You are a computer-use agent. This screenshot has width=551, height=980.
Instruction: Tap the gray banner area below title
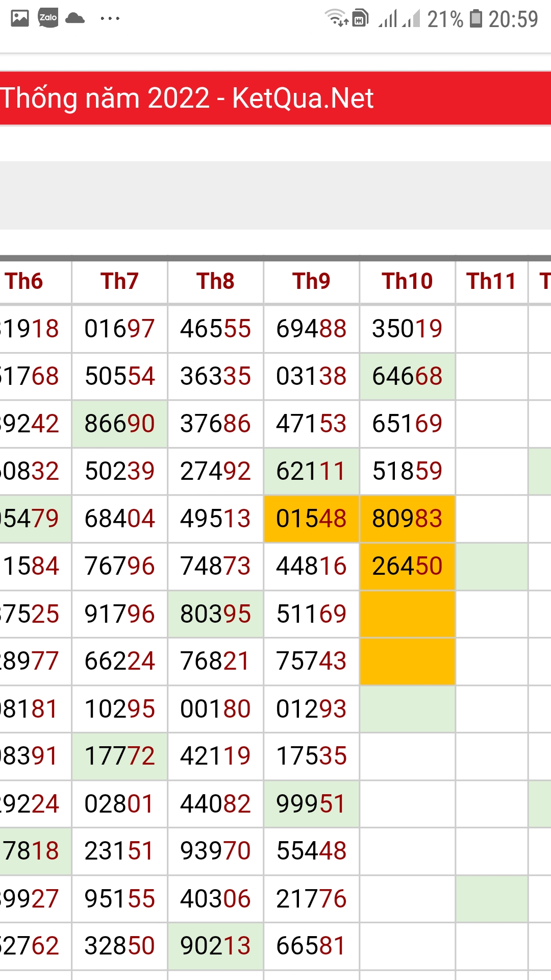tap(275, 195)
